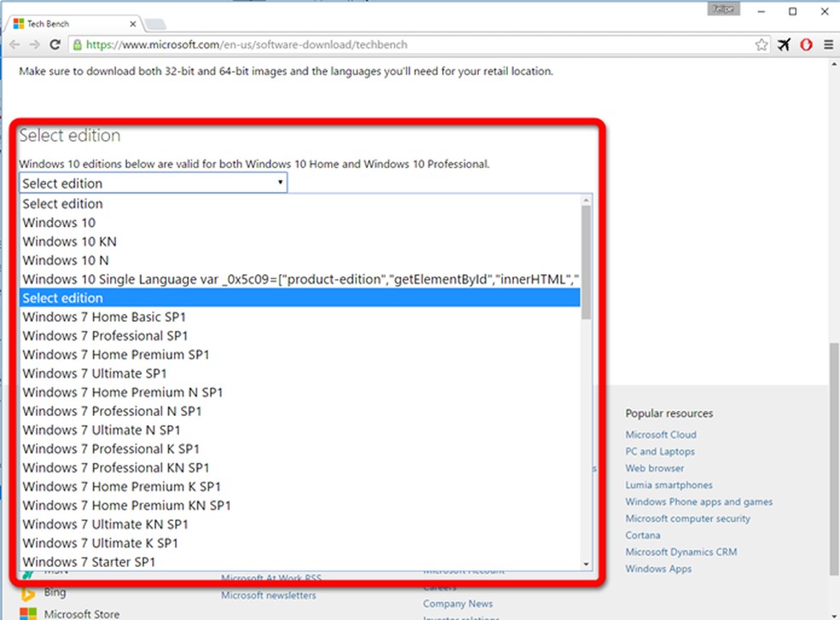
Task: Bookmark this page with the star icon
Action: [x=761, y=45]
